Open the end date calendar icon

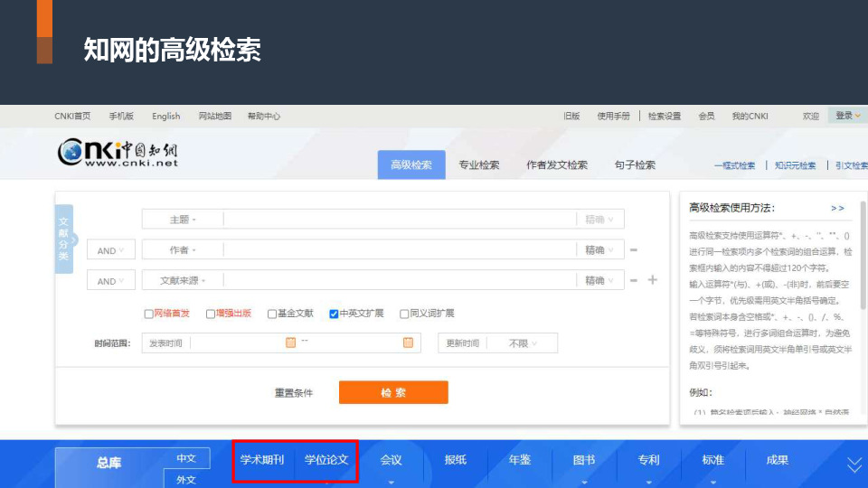point(408,343)
